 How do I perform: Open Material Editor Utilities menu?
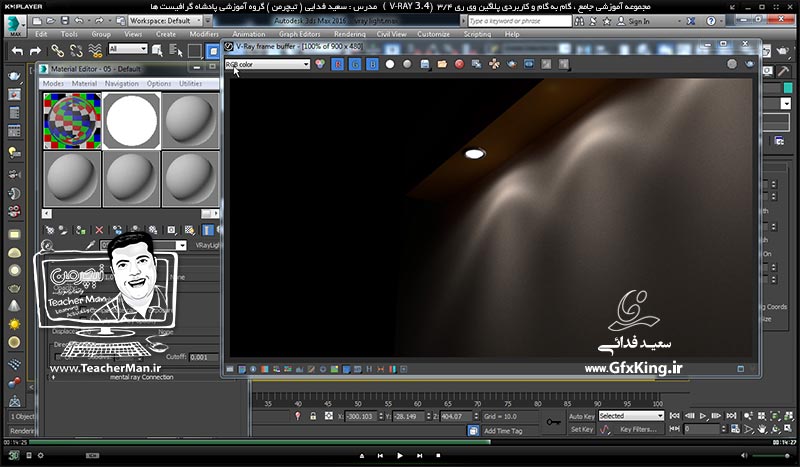tap(190, 83)
